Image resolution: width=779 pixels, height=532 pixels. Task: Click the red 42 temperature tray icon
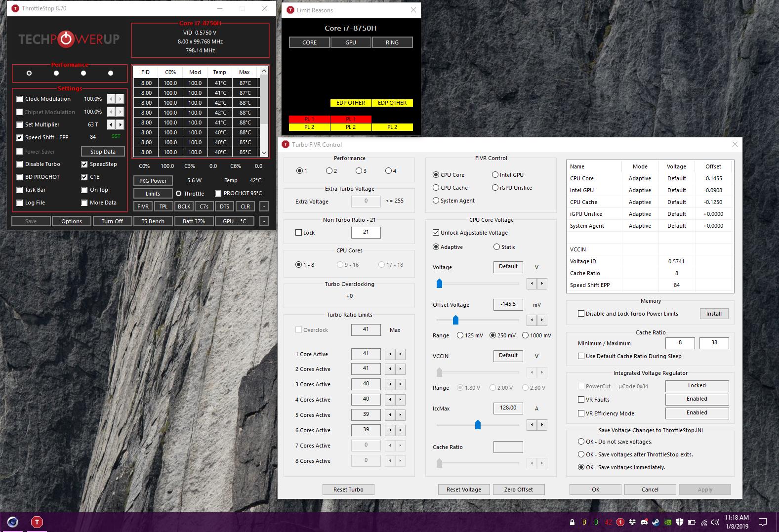[608, 522]
